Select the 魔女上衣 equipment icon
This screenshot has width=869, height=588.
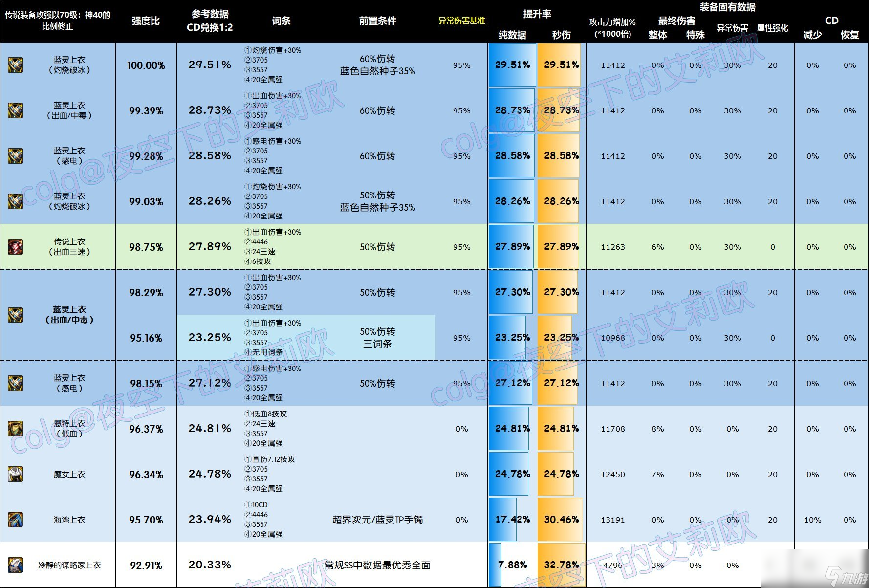click(x=16, y=474)
